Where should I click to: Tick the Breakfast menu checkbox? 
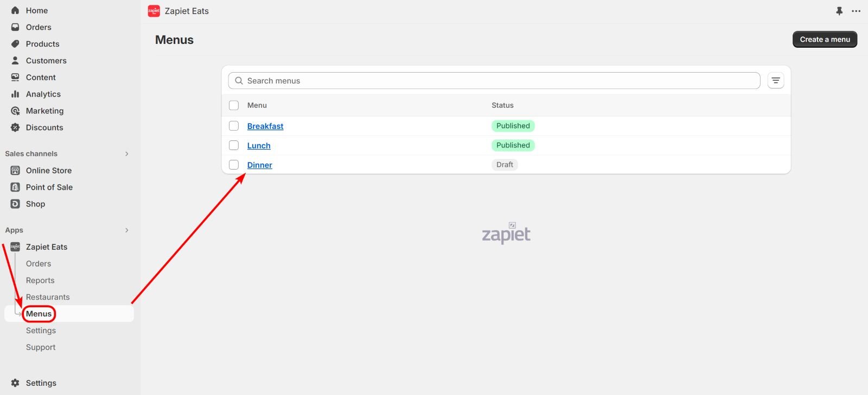click(x=234, y=126)
